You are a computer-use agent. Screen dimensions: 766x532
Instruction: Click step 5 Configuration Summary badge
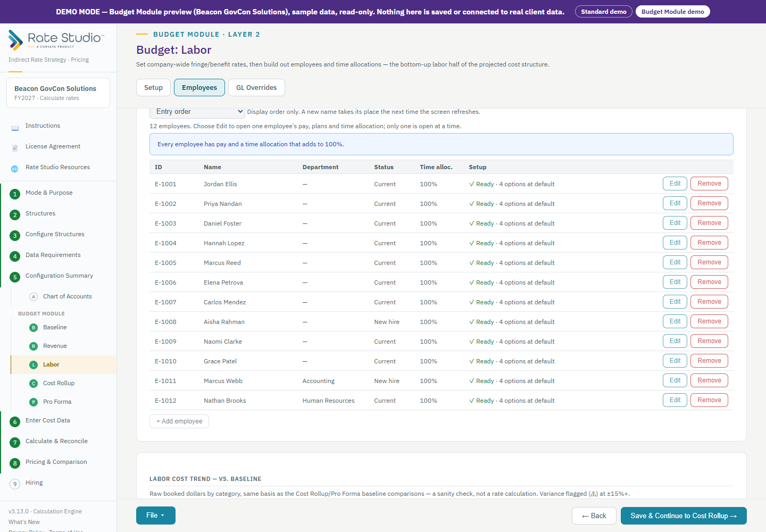click(15, 277)
